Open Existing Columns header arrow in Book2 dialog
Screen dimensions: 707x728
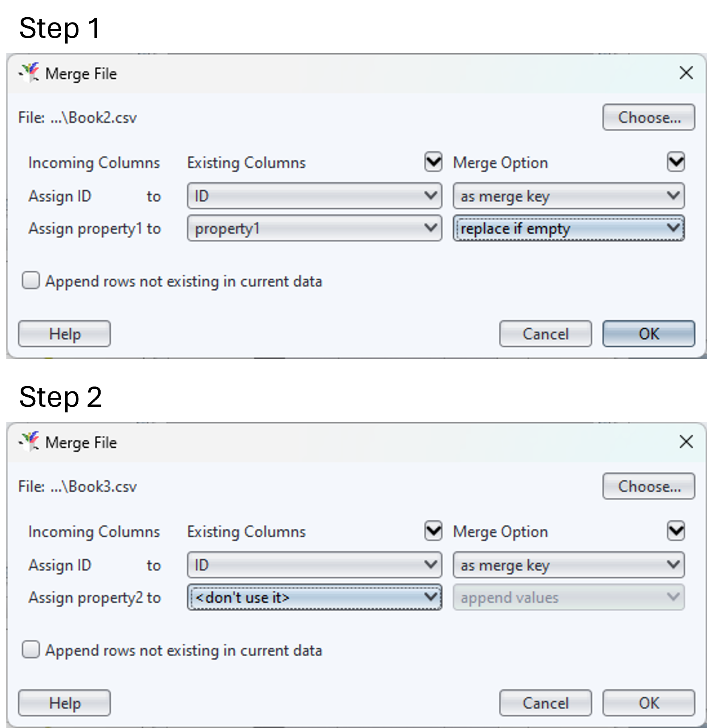pos(433,162)
